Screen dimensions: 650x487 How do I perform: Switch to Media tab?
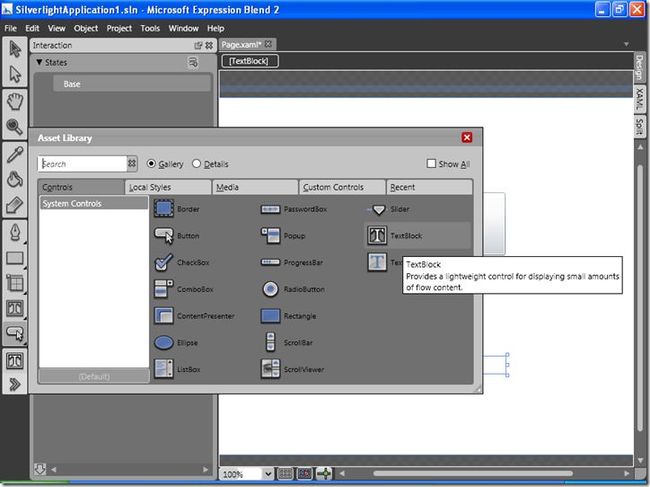(255, 187)
